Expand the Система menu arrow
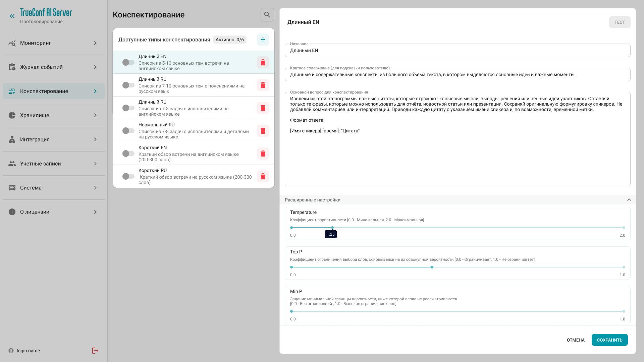The image size is (644, 362). point(95,188)
